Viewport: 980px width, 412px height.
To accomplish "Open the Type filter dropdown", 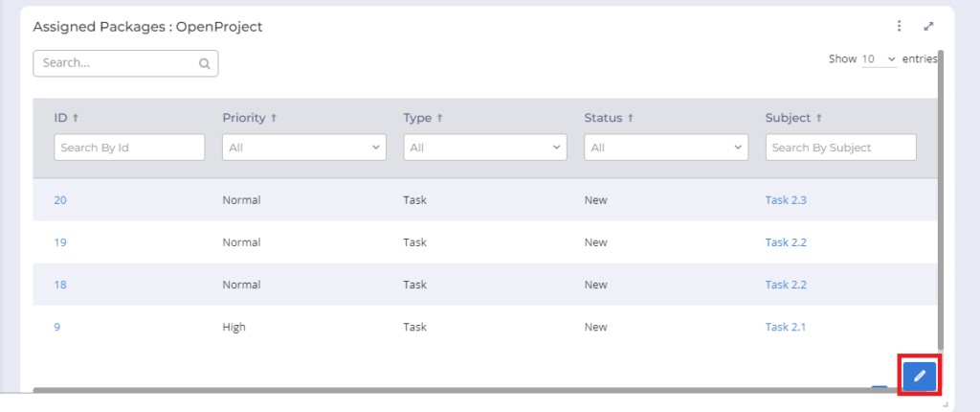I will (x=485, y=148).
